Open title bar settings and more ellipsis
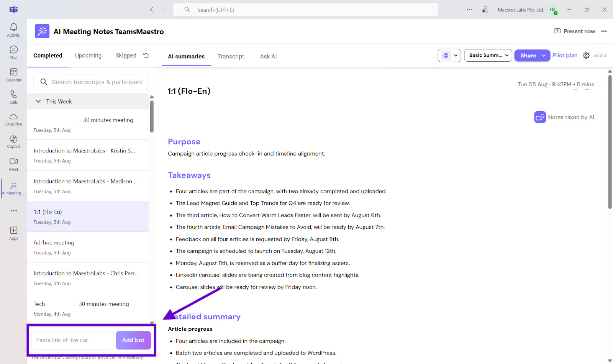Viewport: 613px width, 364px height. click(x=469, y=10)
